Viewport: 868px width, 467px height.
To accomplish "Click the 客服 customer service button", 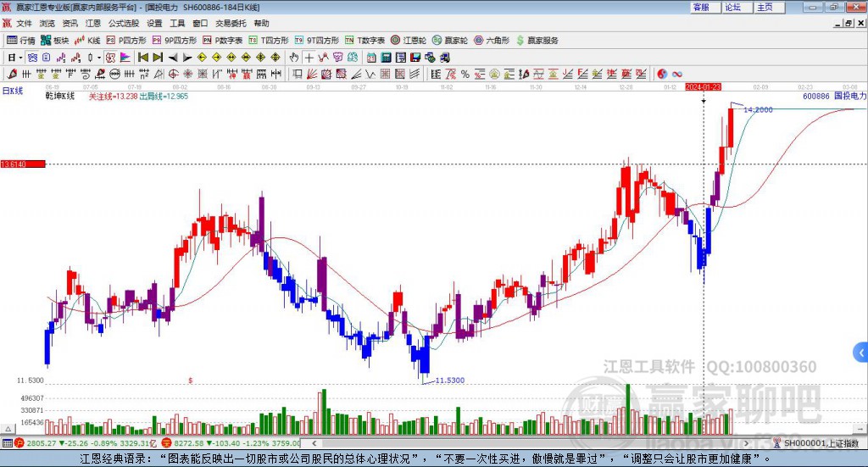I will [x=706, y=7].
